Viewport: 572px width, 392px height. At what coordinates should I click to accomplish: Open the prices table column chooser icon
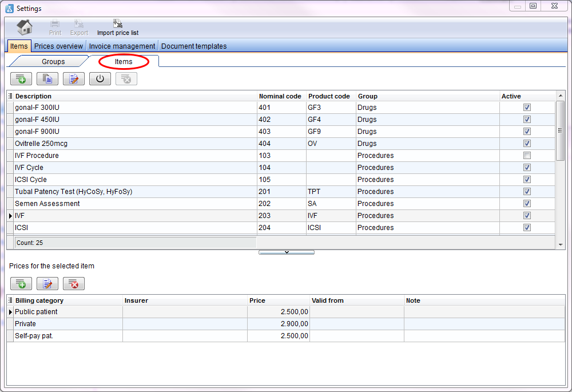10,300
